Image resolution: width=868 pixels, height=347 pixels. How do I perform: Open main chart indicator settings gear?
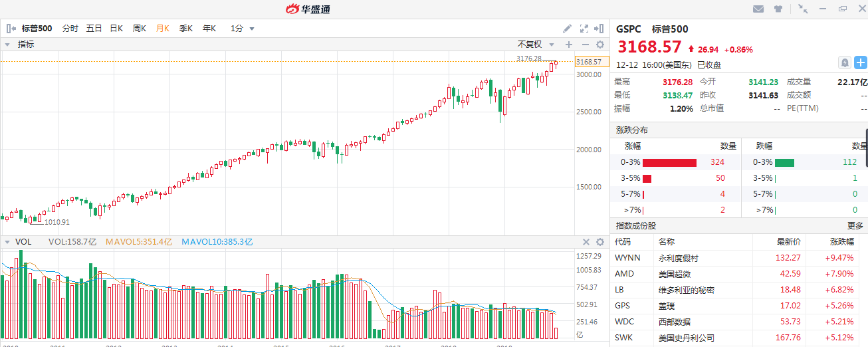599,45
